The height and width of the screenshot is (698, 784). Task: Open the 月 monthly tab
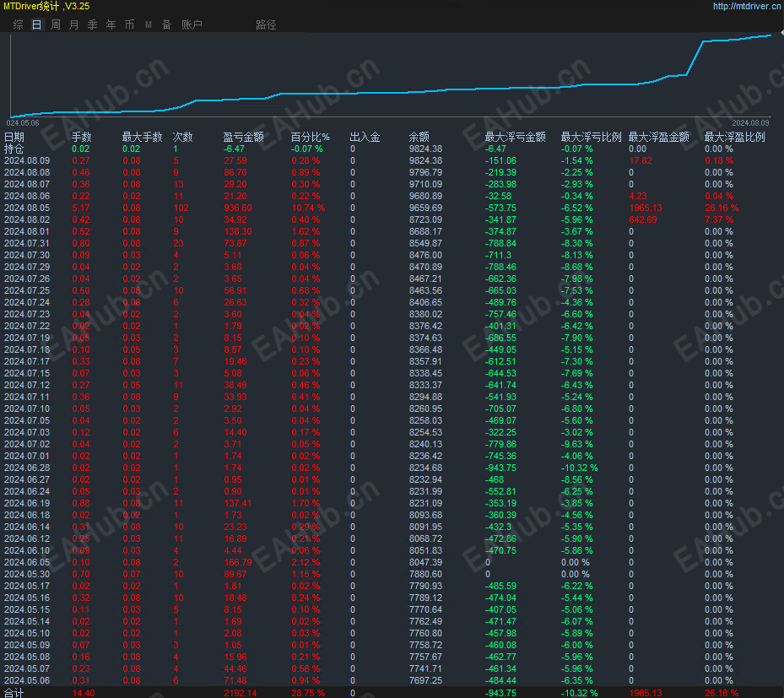pos(74,24)
